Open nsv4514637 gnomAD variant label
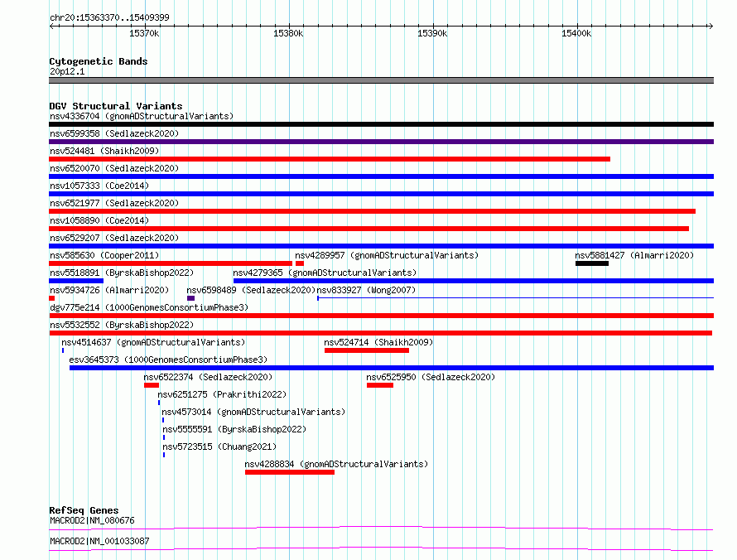The width and height of the screenshot is (737, 560). click(153, 342)
